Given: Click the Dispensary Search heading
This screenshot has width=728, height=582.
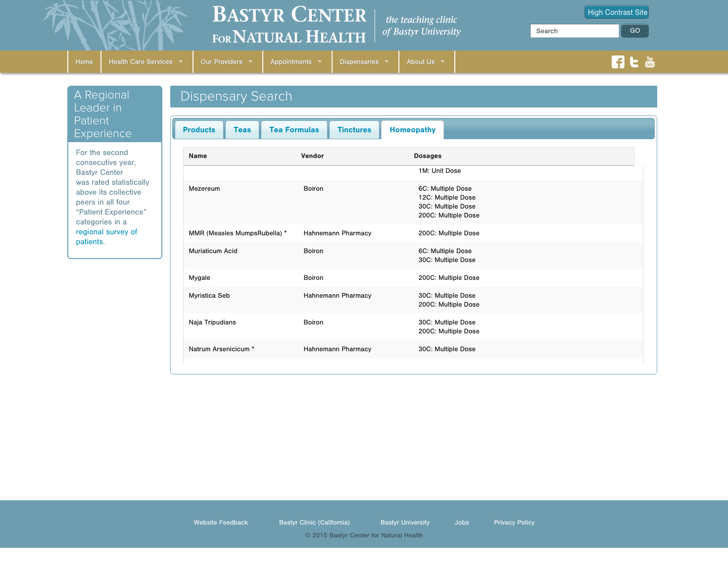Looking at the screenshot, I should [x=236, y=96].
